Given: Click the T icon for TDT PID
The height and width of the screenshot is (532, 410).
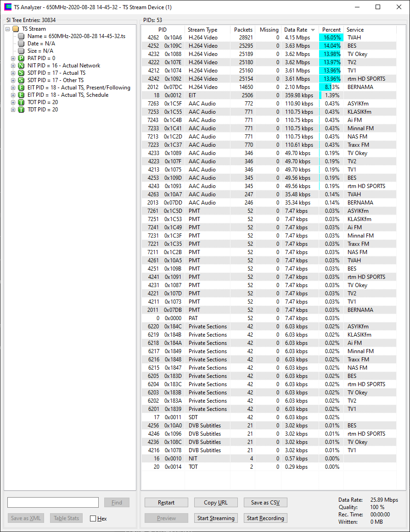Looking at the screenshot, I should coord(21,110).
